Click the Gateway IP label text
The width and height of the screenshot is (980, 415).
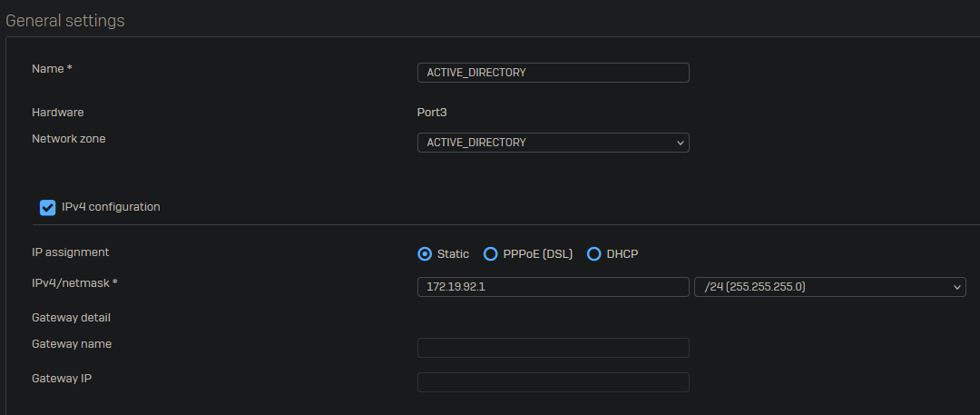62,379
